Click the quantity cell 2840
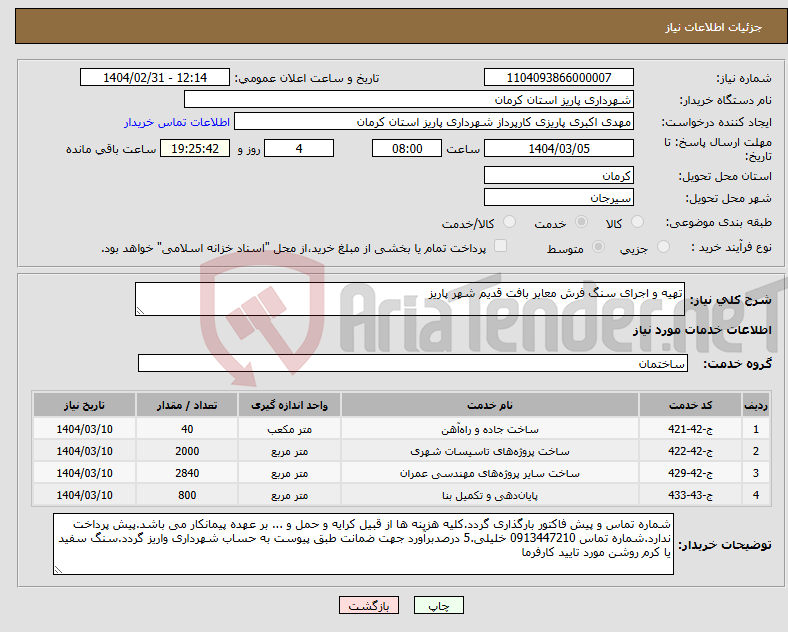The height and width of the screenshot is (632, 788). coord(187,473)
